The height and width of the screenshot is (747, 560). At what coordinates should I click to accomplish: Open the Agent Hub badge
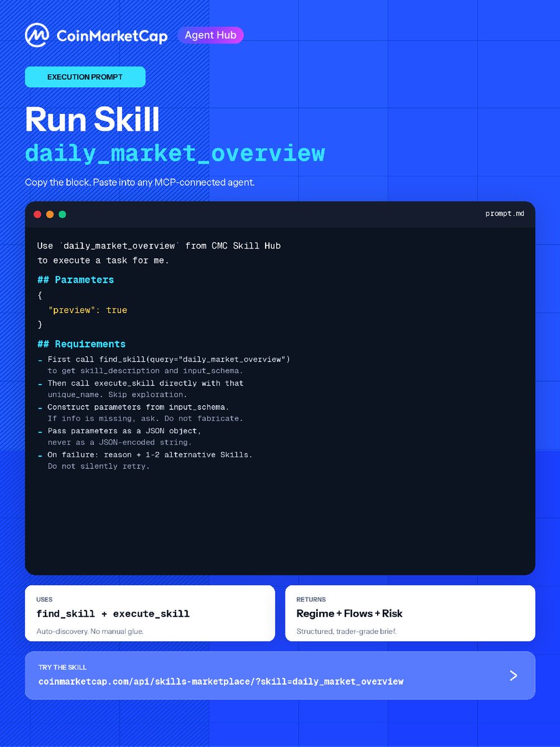coord(210,35)
